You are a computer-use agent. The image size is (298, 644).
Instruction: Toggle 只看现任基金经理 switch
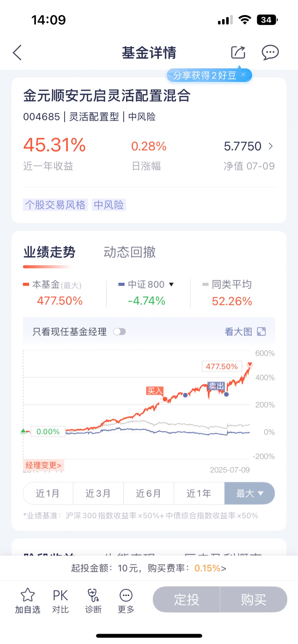[x=119, y=331]
